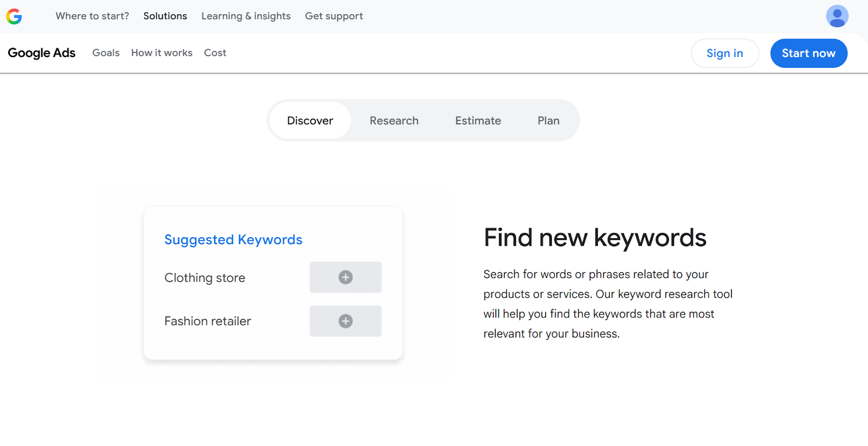Viewport: 868px width, 446px height.
Task: Navigate to How it works
Action: 162,53
